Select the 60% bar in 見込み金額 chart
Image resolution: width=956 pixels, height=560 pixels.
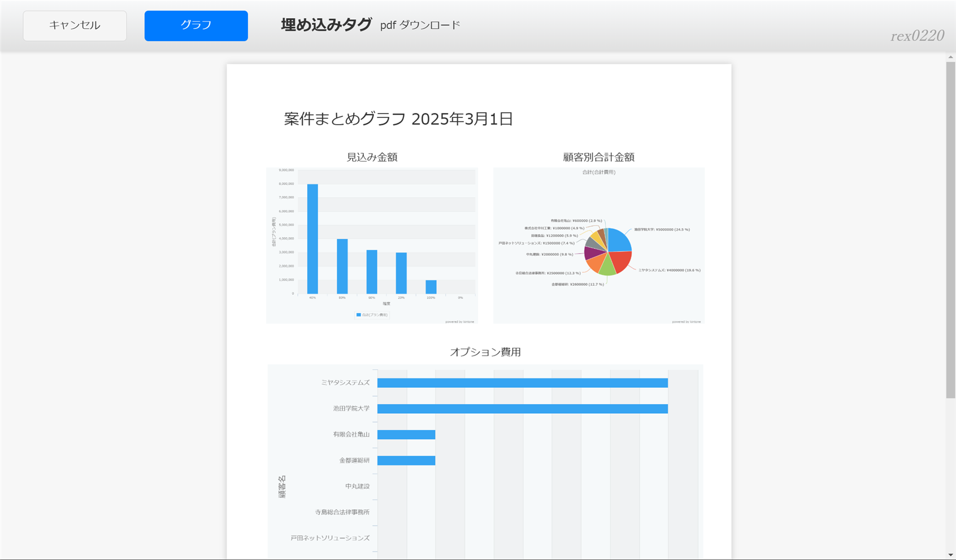click(372, 272)
